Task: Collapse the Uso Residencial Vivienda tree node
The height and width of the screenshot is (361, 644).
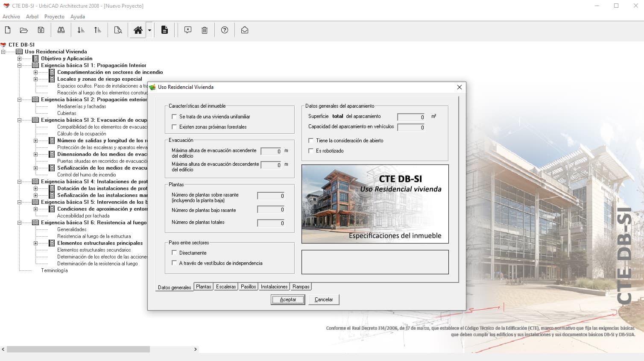Action: pos(3,52)
